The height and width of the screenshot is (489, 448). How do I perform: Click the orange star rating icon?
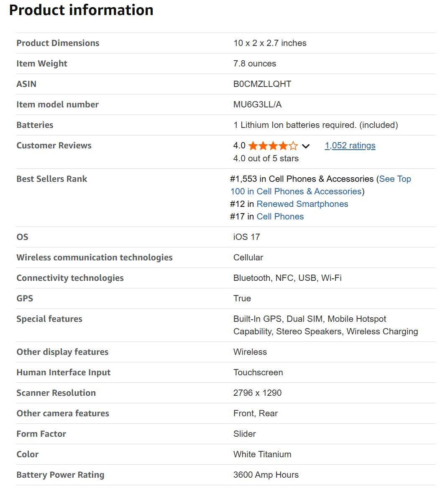click(x=273, y=146)
